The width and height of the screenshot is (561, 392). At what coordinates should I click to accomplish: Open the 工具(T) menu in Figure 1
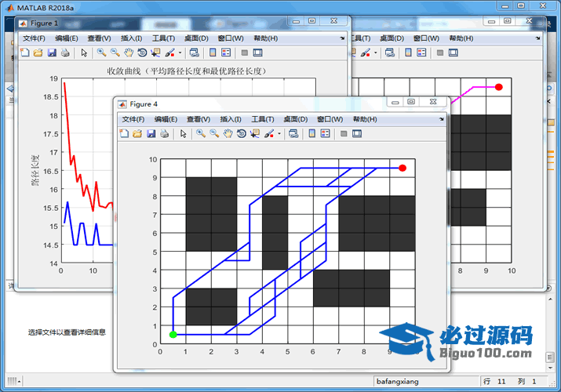tap(163, 38)
